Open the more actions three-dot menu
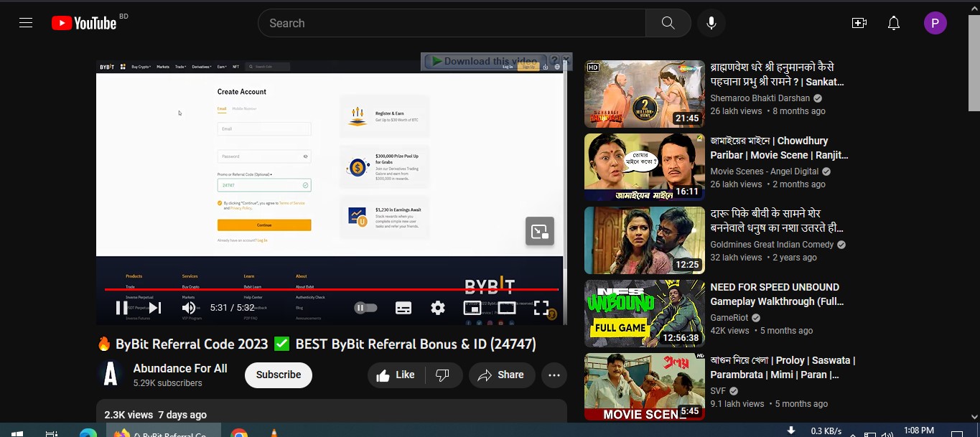The image size is (980, 437). [554, 375]
